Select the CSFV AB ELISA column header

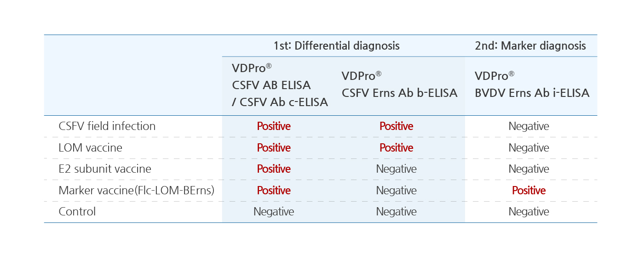coord(280,85)
